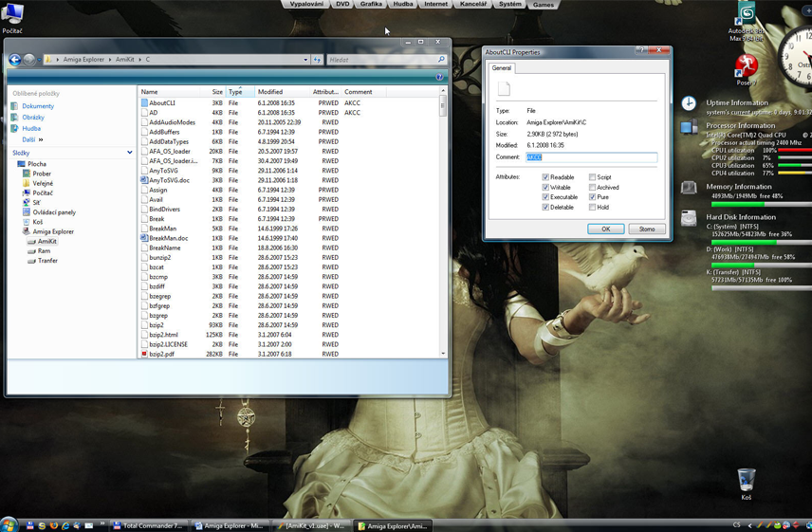Open the address bar history dropdown

[x=305, y=60]
